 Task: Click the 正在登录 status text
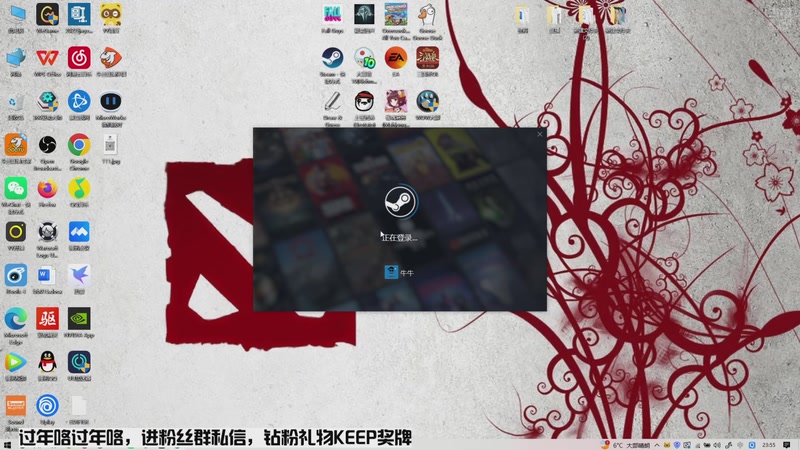pos(399,238)
